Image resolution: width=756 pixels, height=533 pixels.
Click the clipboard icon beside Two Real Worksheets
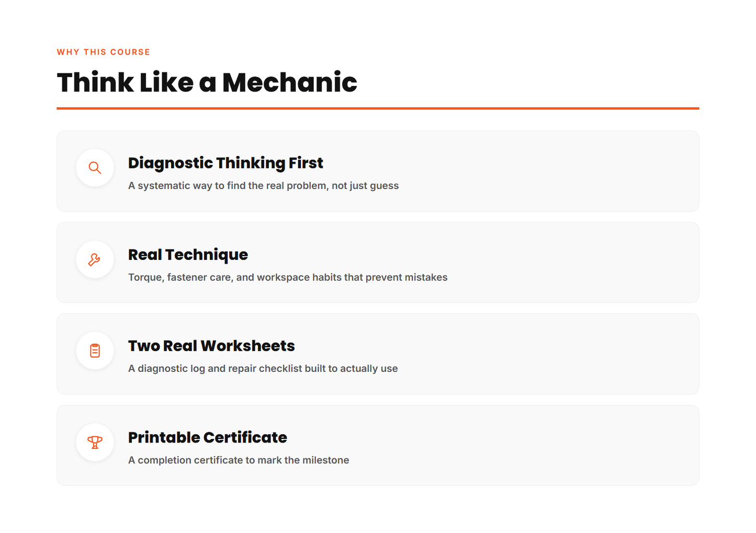95,350
